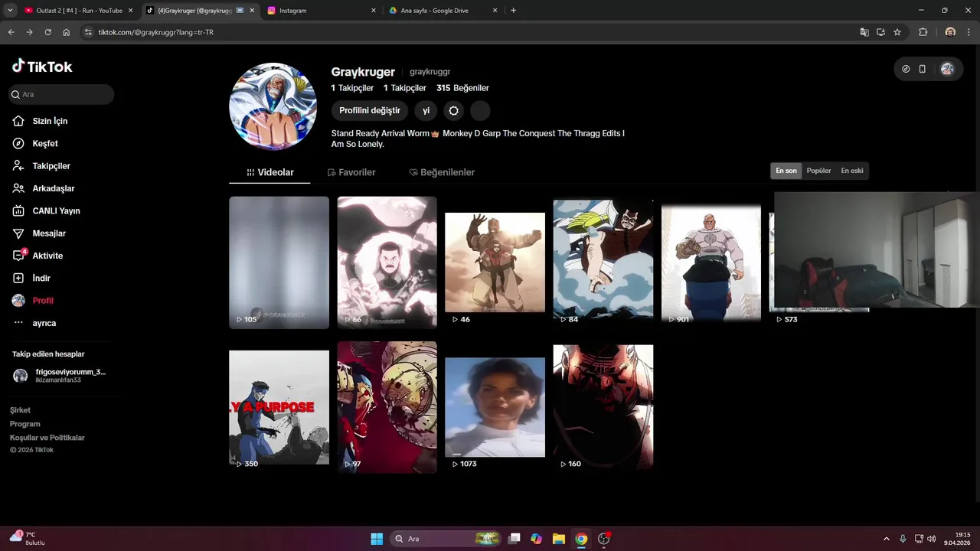Go back in browser
The height and width of the screenshot is (551, 980).
coord(11,32)
